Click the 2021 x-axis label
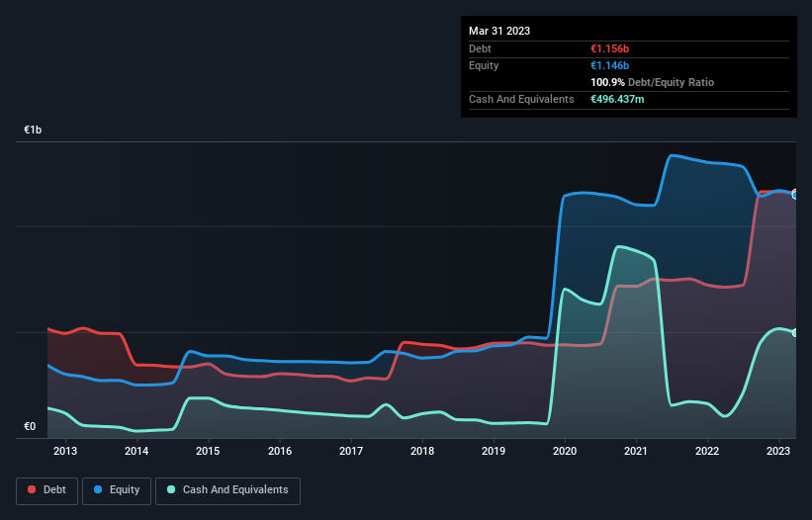The image size is (812, 520). coord(636,451)
